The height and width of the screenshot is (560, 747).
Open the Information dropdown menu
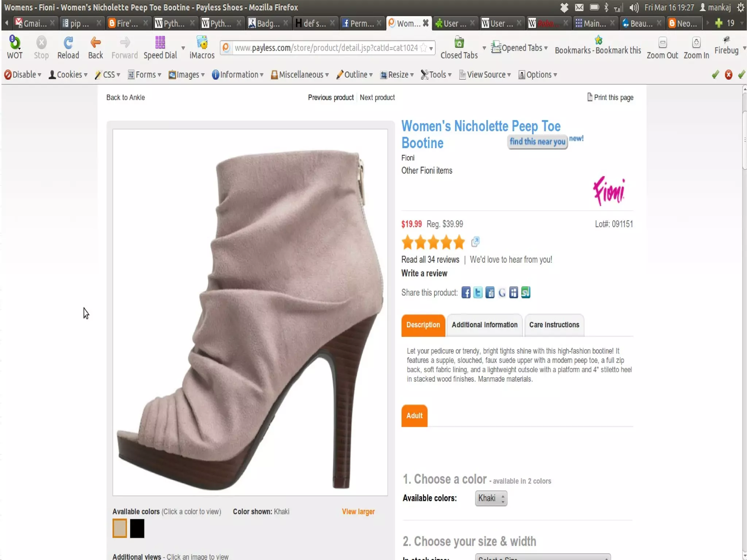237,74
